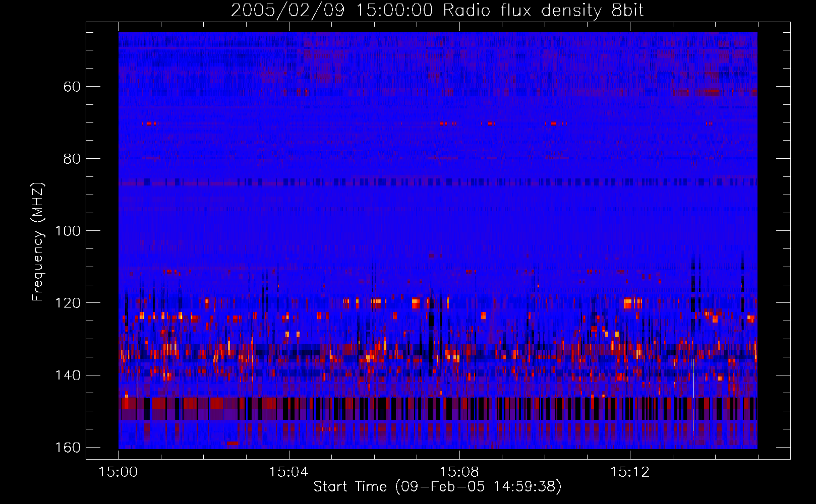Select the 160 frequency tick label

(x=68, y=448)
